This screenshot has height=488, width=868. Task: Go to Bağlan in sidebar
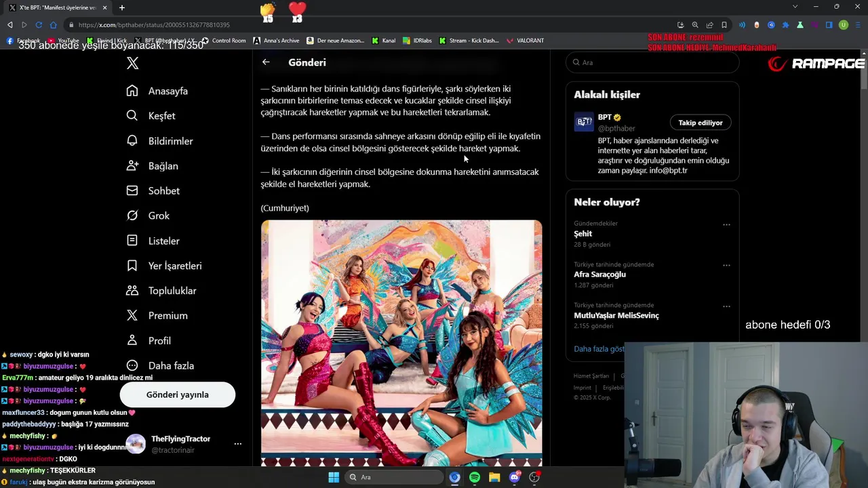click(x=153, y=166)
